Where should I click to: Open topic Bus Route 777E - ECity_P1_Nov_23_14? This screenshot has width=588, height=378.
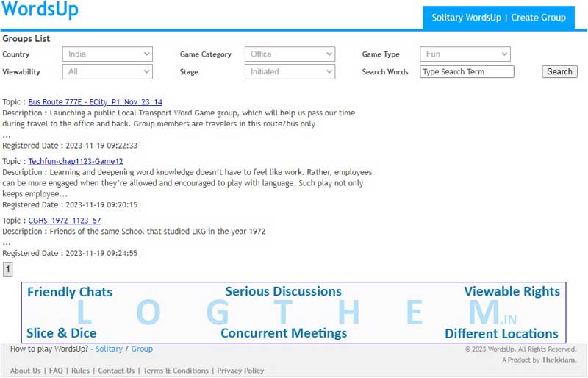tap(96, 102)
